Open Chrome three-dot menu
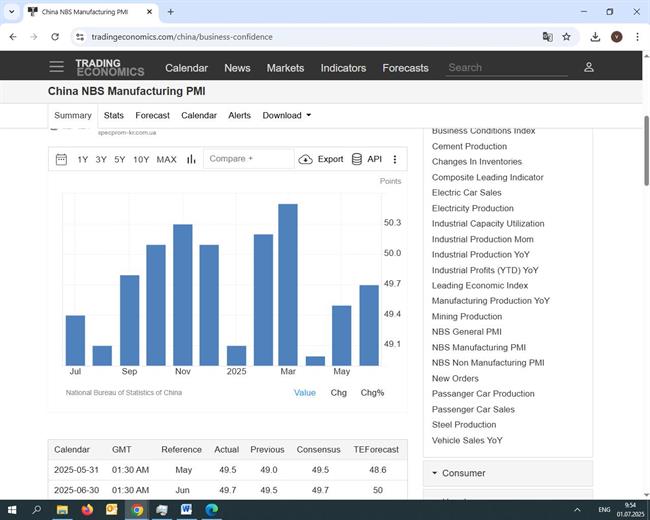650x520 pixels. pyautogui.click(x=637, y=37)
